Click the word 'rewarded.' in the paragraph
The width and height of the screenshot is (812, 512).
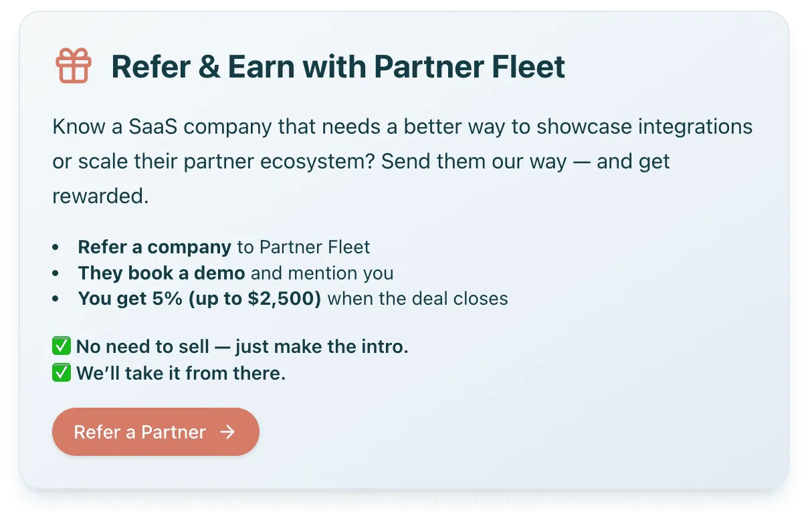pyautogui.click(x=100, y=196)
